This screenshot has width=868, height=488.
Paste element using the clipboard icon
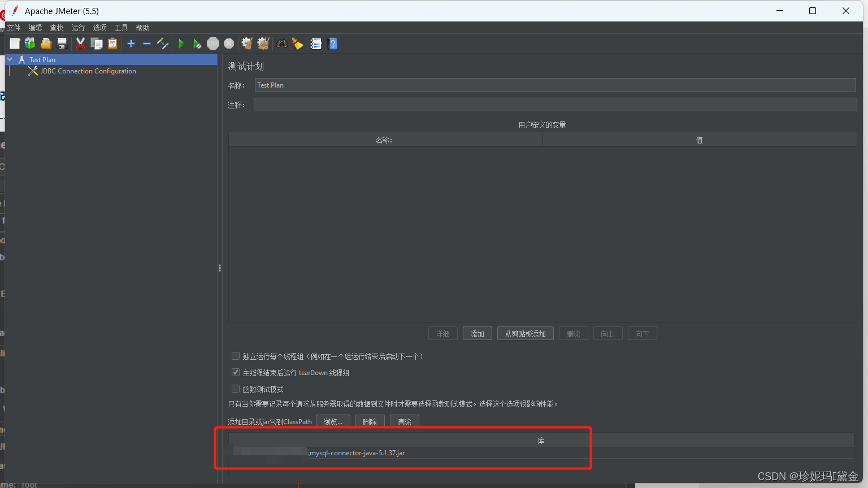(x=112, y=43)
